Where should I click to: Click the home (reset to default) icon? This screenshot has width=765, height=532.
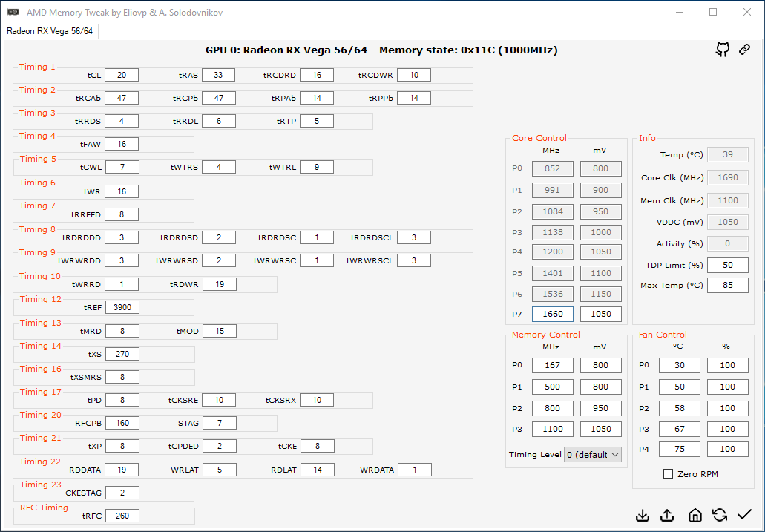(695, 515)
